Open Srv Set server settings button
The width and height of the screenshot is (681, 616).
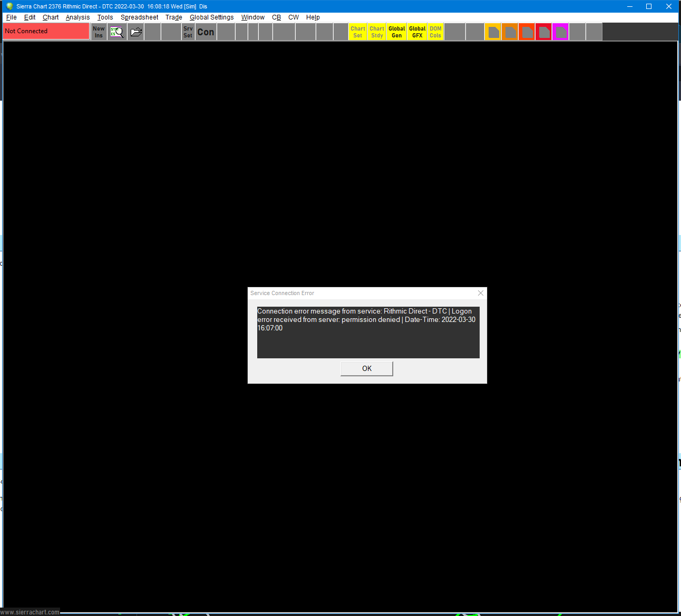pos(188,32)
